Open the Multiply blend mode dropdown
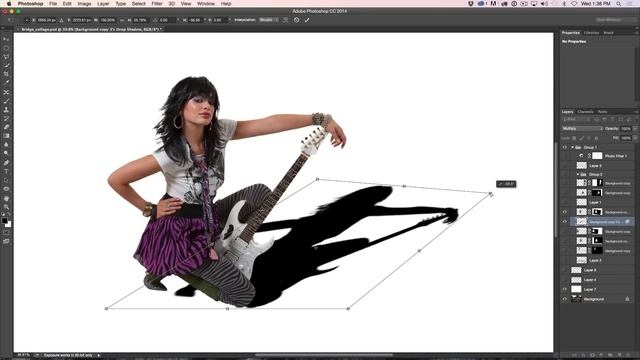The width and height of the screenshot is (640, 360). click(x=582, y=129)
